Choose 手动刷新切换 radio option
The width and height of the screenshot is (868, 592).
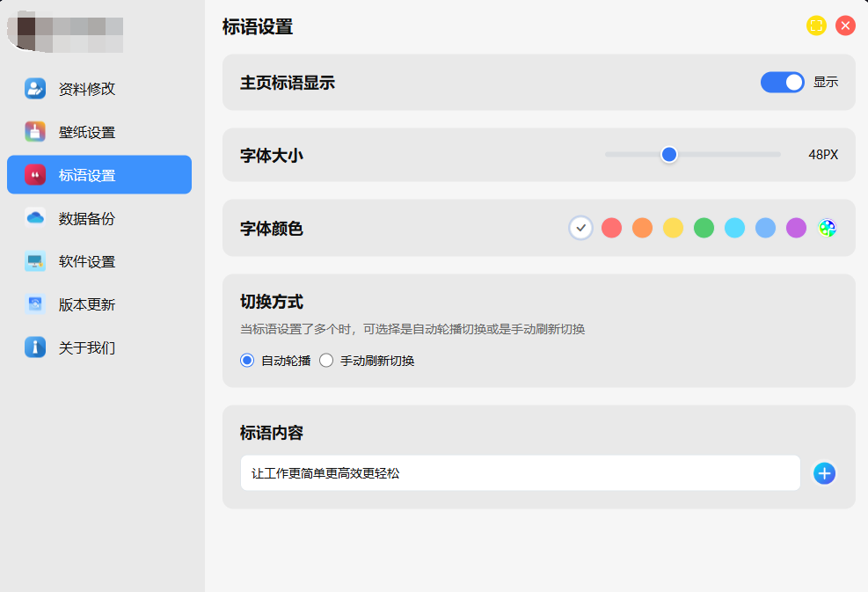[x=326, y=361]
